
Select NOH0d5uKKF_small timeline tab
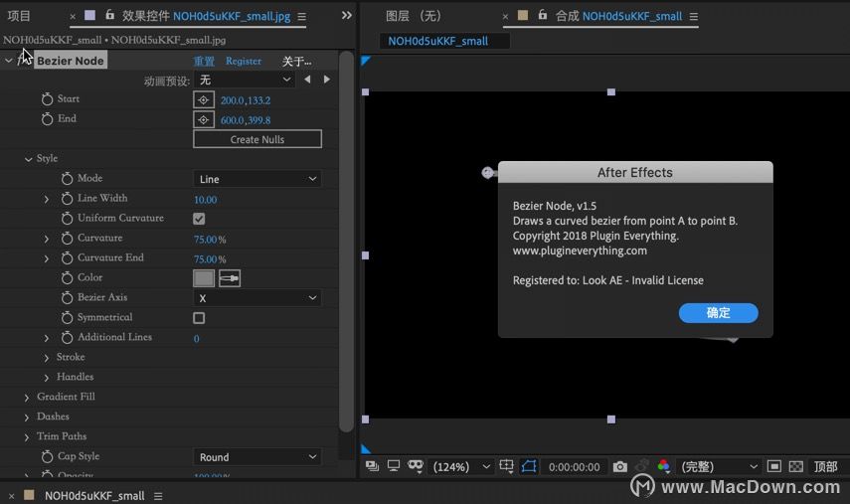[94, 496]
